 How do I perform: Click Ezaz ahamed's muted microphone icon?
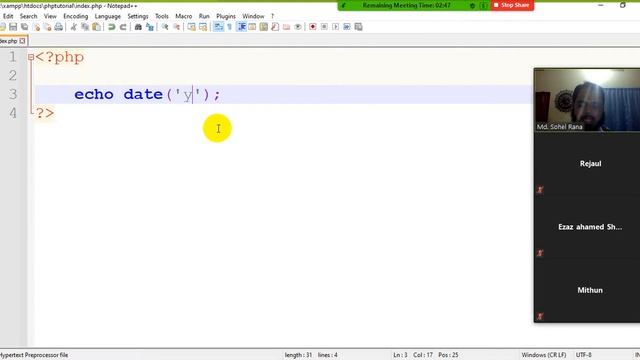tap(540, 253)
